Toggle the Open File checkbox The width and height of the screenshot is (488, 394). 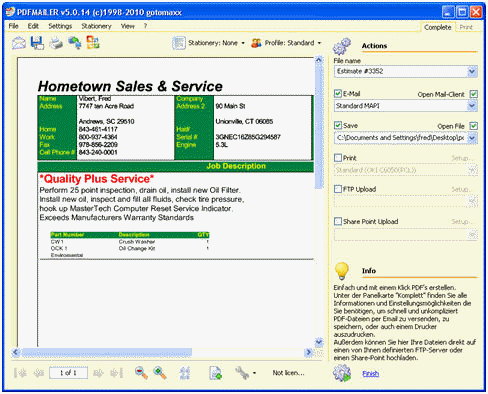(x=473, y=126)
